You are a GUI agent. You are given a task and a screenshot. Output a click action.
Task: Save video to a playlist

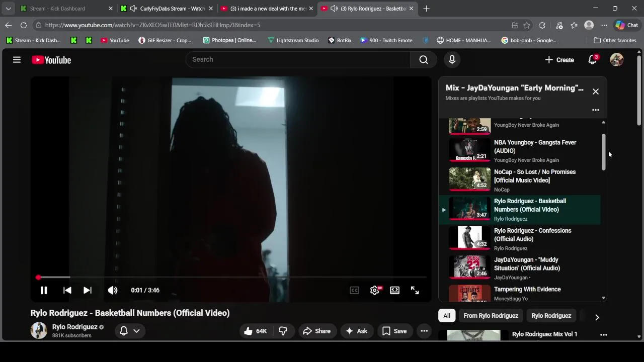click(x=394, y=331)
